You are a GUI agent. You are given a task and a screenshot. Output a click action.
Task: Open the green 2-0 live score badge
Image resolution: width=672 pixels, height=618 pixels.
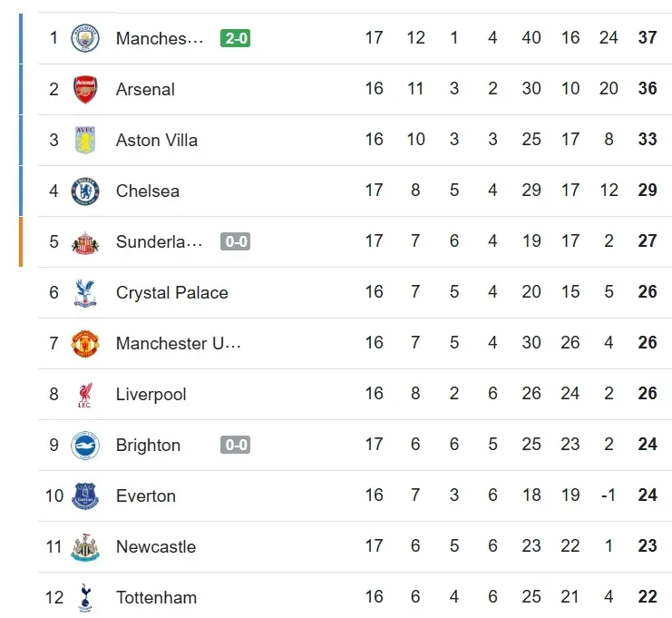pyautogui.click(x=235, y=38)
